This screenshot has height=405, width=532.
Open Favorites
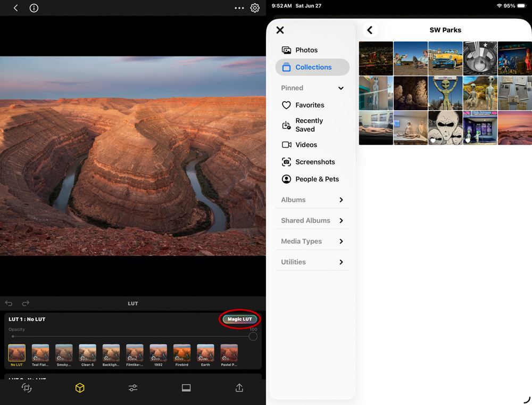click(312, 105)
